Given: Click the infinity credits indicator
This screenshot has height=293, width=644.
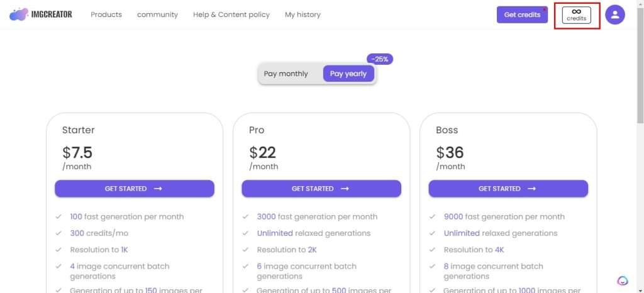Looking at the screenshot, I should coord(576,15).
